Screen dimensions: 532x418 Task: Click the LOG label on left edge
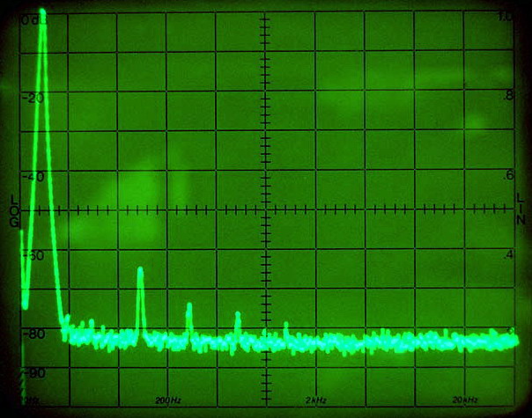coord(14,211)
